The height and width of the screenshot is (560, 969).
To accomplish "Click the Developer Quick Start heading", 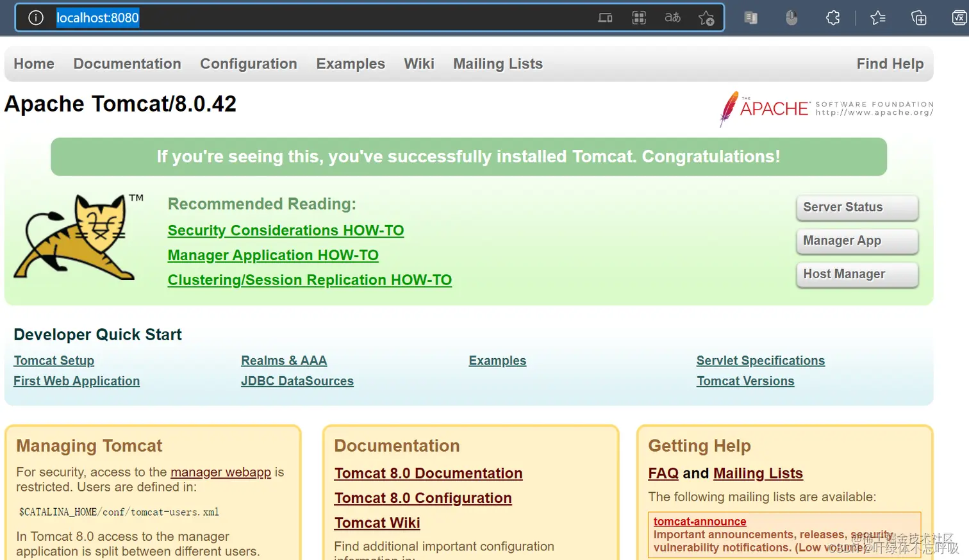I will coord(97,335).
